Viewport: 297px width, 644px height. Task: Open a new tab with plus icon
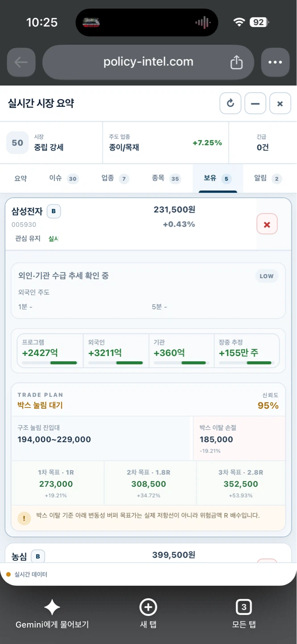coord(148,607)
